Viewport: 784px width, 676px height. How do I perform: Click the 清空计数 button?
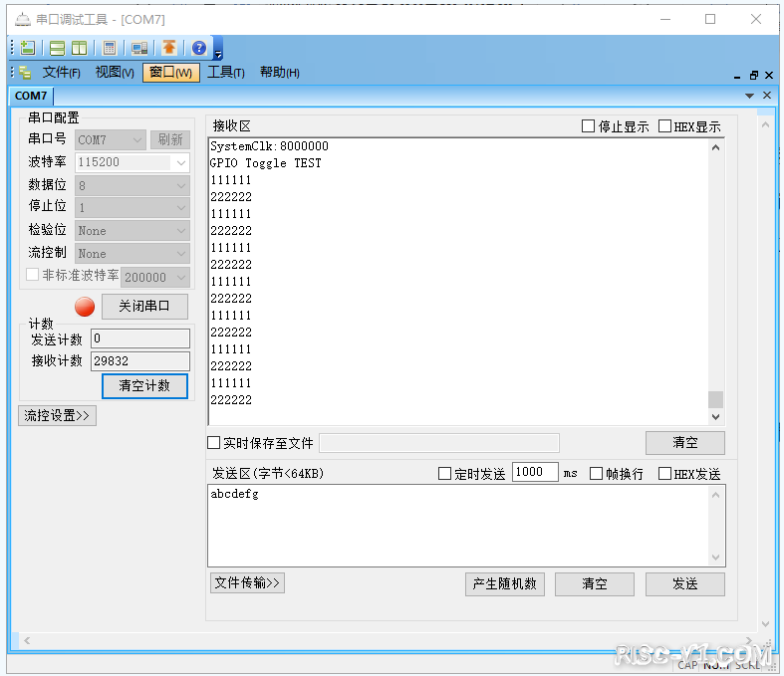click(x=145, y=386)
